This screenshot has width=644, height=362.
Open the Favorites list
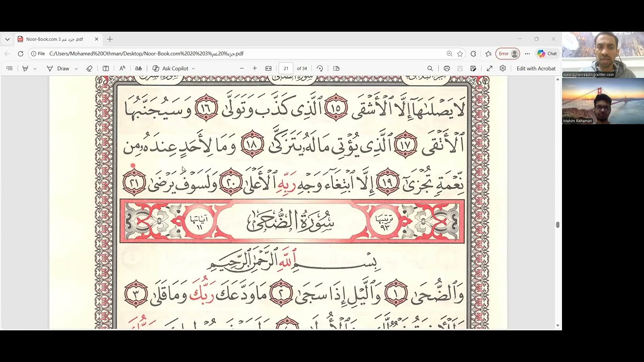point(488,53)
